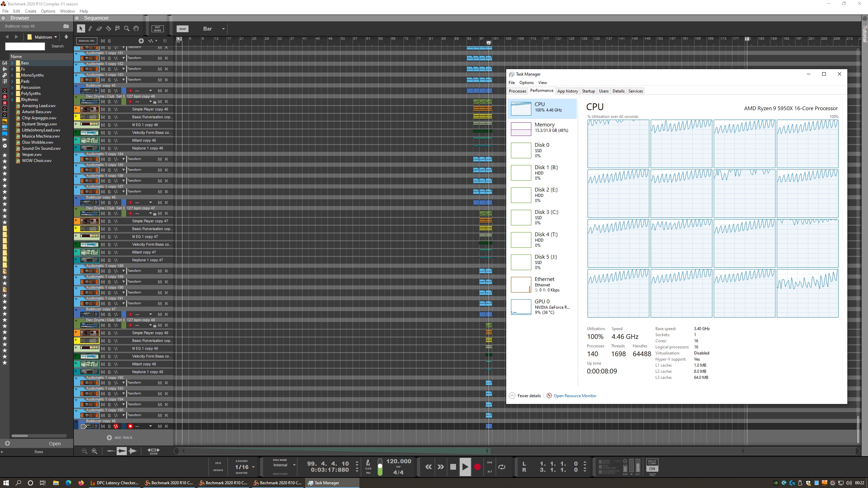
Task: Select Vesper.xwv patch in Browser
Action: point(32,155)
